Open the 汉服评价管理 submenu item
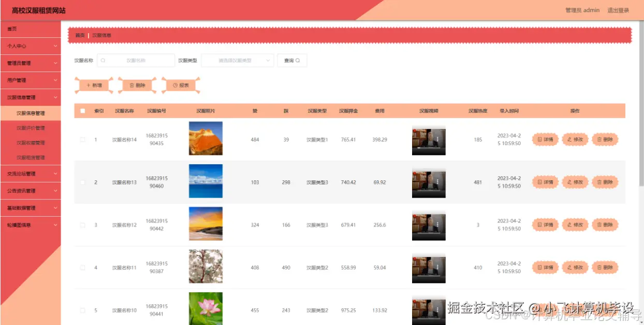644x325 pixels. [x=31, y=128]
